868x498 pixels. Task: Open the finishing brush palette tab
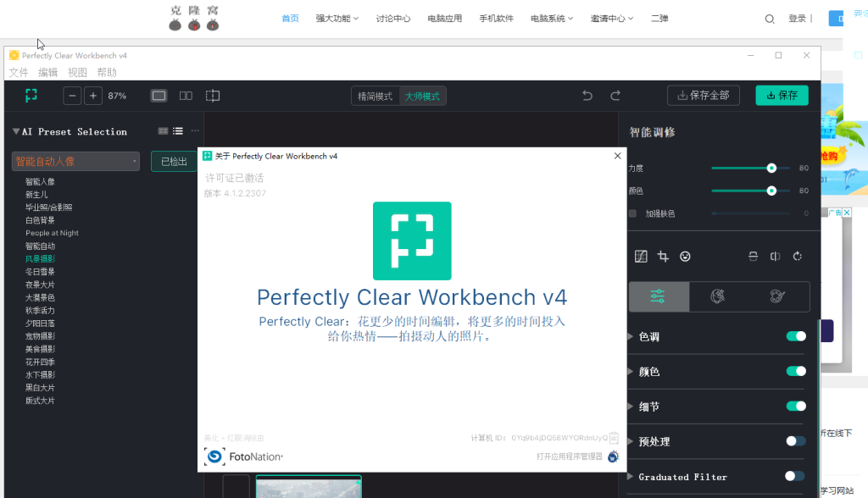[x=778, y=296]
